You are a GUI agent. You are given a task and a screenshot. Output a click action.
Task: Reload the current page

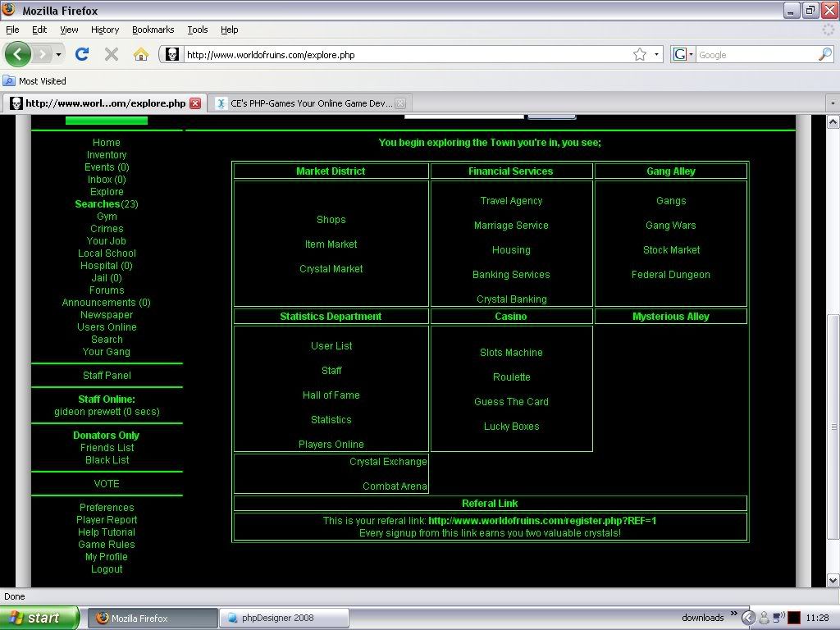coord(81,55)
